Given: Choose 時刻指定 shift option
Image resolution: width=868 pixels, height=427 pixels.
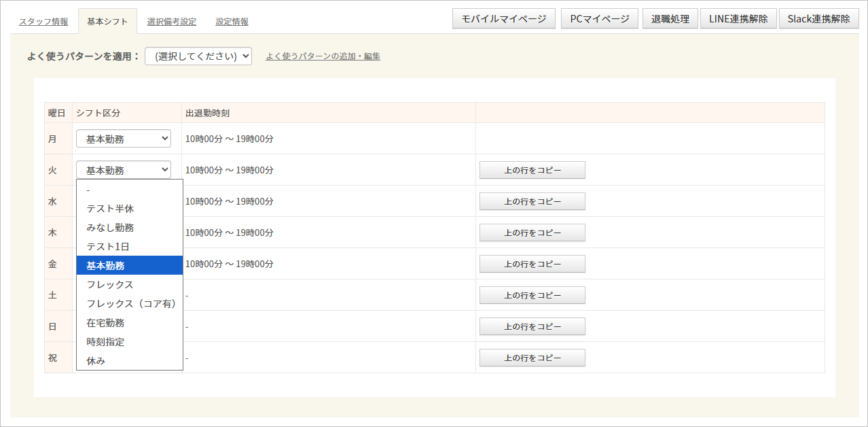Looking at the screenshot, I should tap(105, 342).
